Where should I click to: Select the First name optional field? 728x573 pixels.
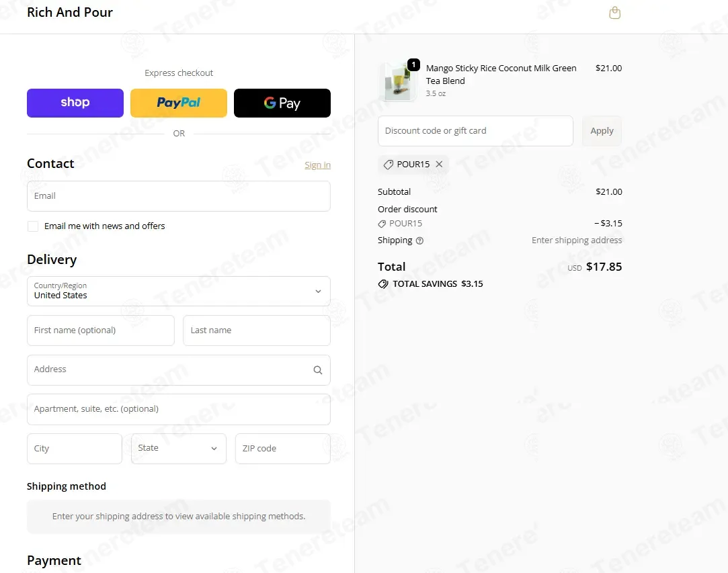coord(101,330)
